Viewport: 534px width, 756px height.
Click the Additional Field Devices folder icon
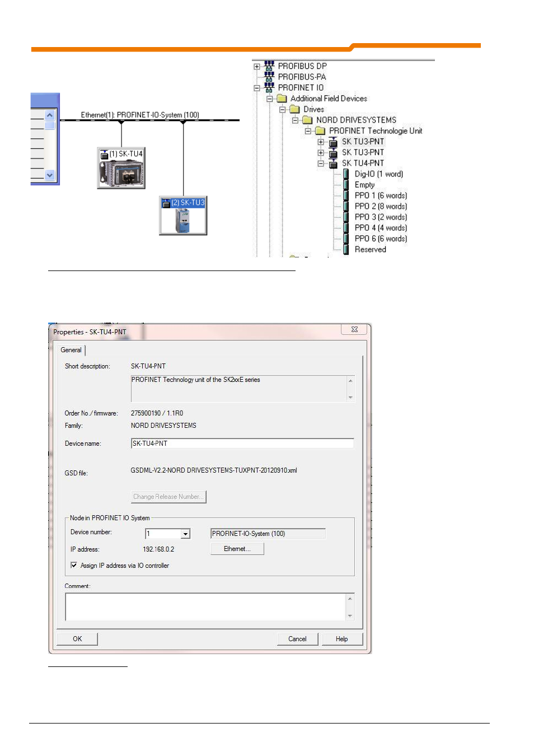tap(282, 99)
